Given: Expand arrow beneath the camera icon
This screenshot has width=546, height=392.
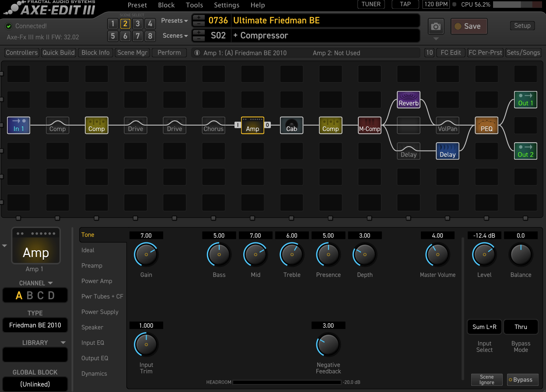Looking at the screenshot, I should coord(436,38).
